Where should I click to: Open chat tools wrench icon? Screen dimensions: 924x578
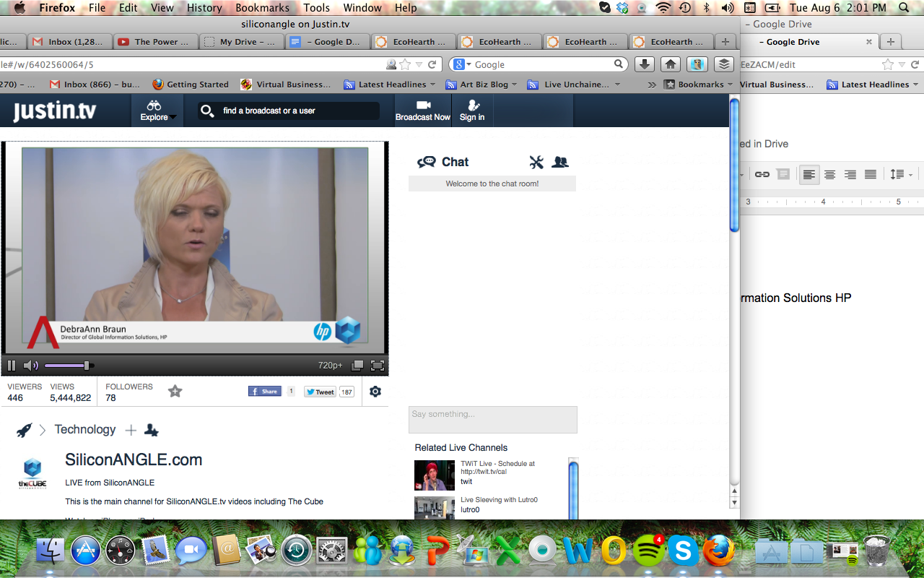536,162
